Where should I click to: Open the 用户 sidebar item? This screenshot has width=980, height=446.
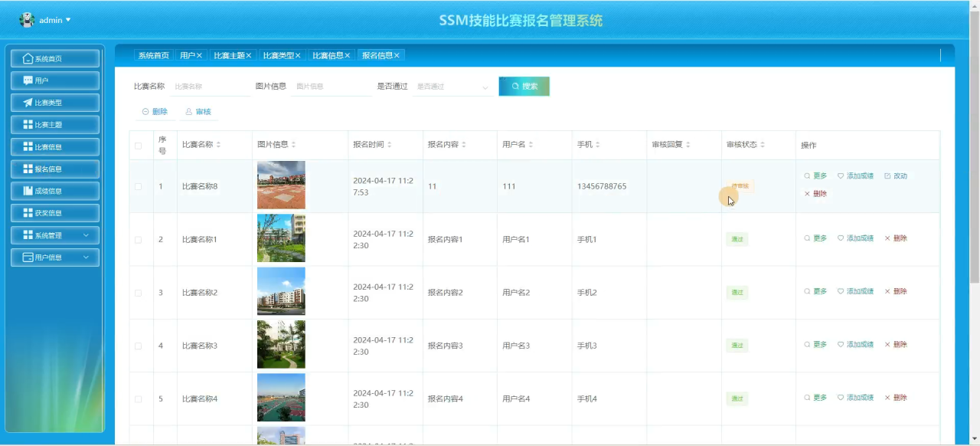point(55,80)
